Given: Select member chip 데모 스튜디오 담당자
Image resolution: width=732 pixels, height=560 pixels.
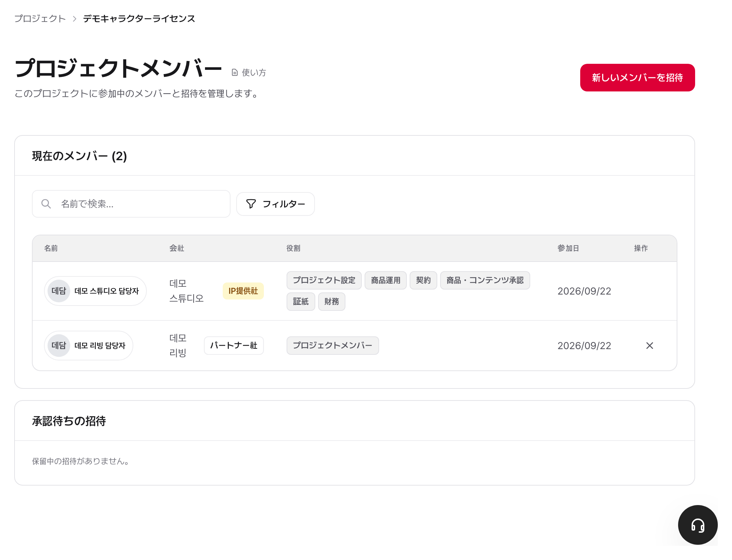Looking at the screenshot, I should point(95,291).
